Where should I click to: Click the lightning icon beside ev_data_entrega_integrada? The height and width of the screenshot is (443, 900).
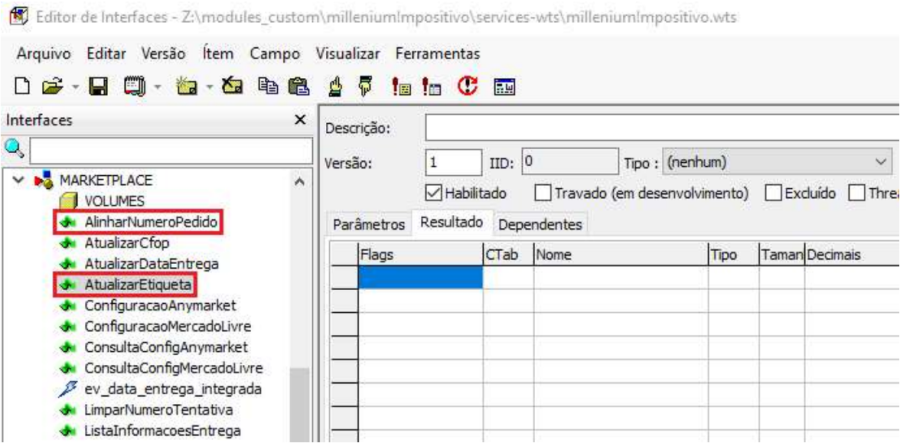(68, 389)
